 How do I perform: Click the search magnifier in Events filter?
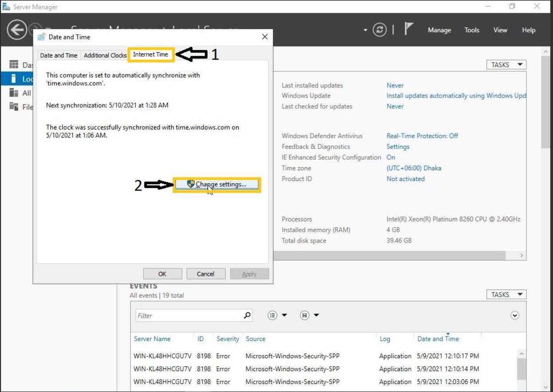(247, 315)
